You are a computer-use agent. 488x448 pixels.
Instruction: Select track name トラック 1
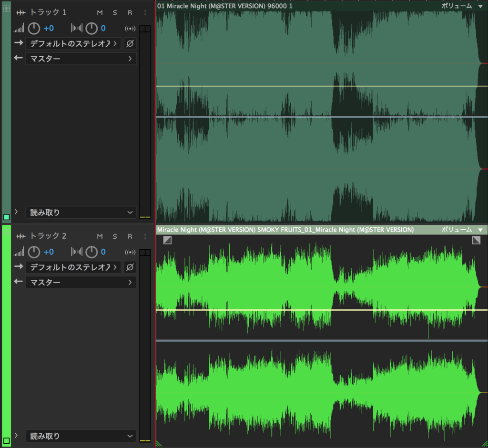[48, 12]
